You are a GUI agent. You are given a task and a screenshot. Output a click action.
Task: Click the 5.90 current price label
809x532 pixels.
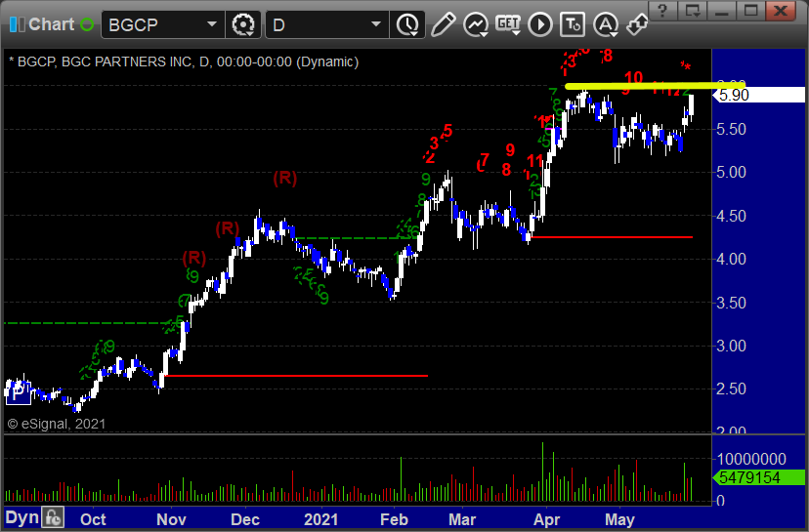click(758, 95)
